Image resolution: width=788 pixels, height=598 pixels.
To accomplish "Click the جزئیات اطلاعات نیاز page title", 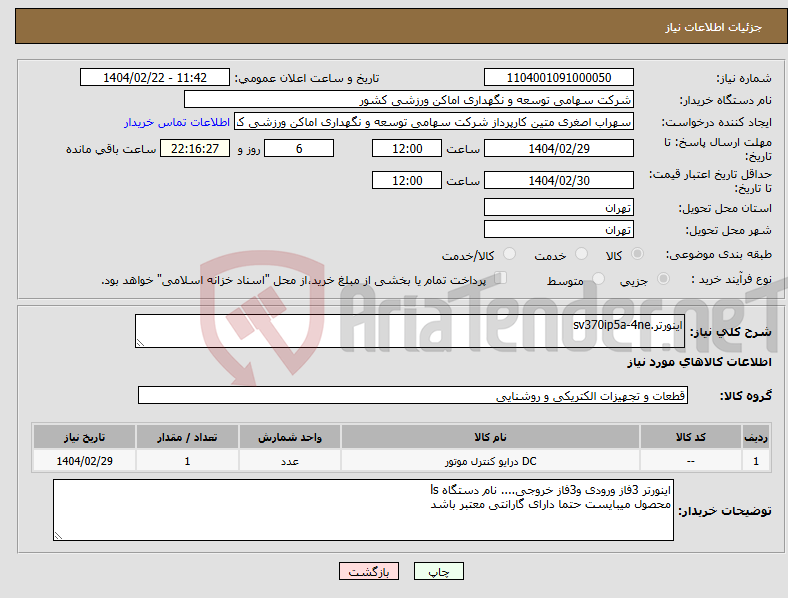I will pyautogui.click(x=714, y=27).
